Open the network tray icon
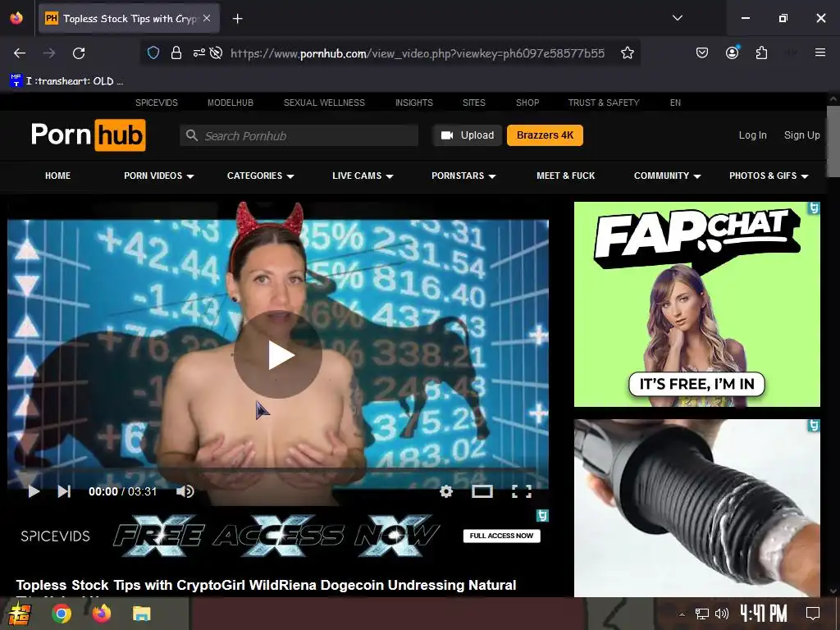The height and width of the screenshot is (630, 840). 701,614
